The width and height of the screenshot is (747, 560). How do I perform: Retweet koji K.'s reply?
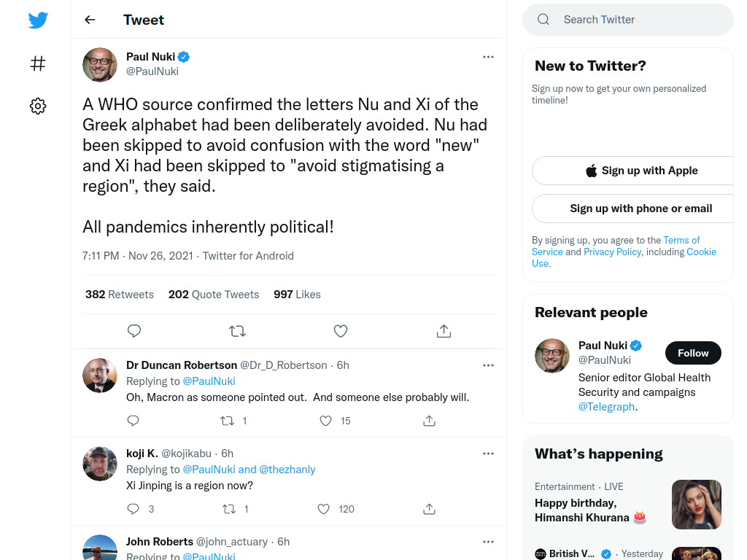click(x=229, y=509)
